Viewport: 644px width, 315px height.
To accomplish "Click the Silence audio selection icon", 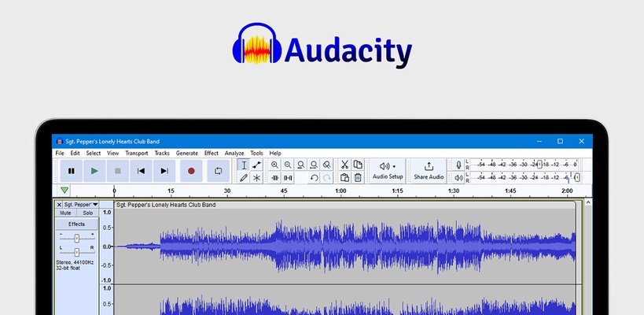I will tap(288, 178).
